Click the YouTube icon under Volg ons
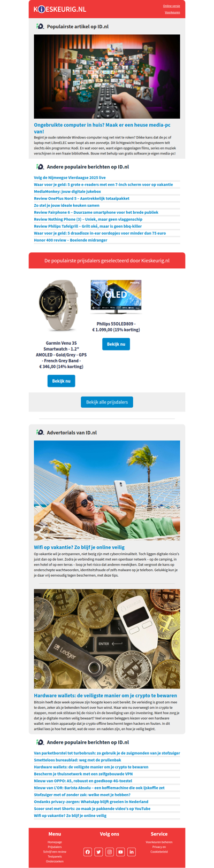The width and height of the screenshot is (214, 868). pyautogui.click(x=120, y=851)
